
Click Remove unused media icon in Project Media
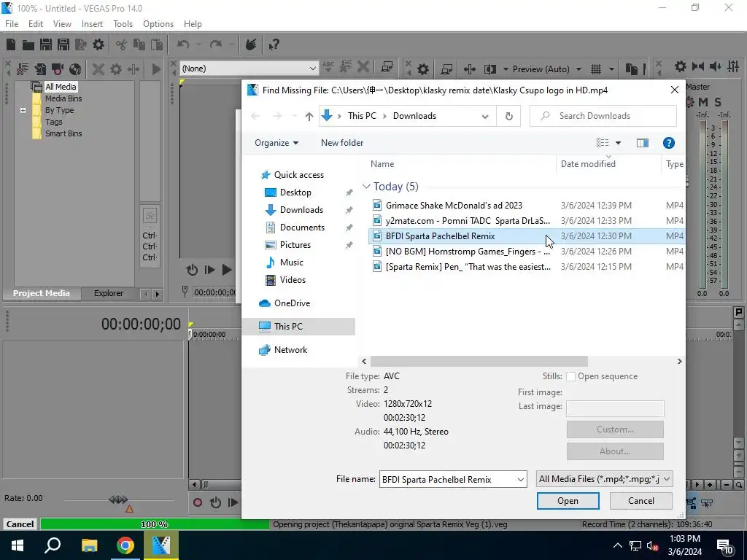[x=23, y=69]
